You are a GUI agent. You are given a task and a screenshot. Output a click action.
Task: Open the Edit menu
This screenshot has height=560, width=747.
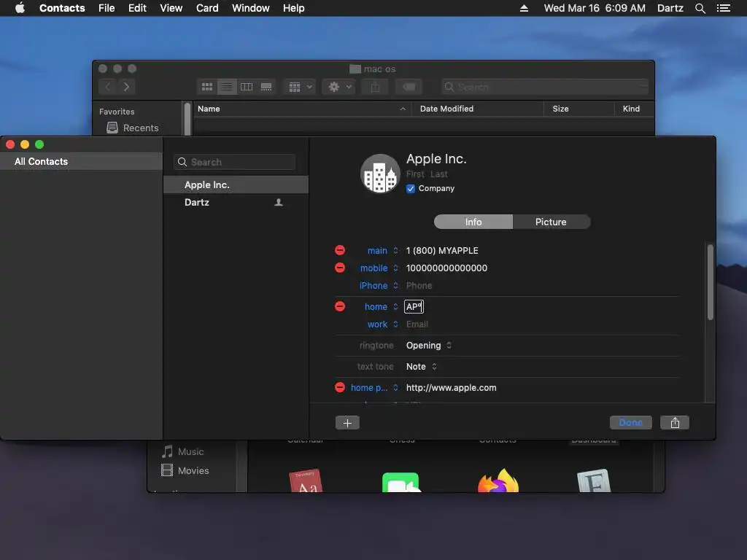tap(137, 8)
